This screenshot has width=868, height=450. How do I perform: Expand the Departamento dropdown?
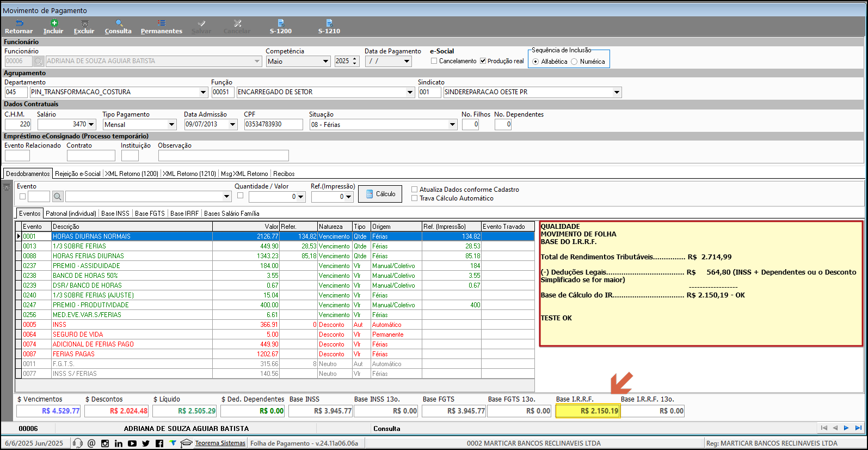tap(203, 92)
